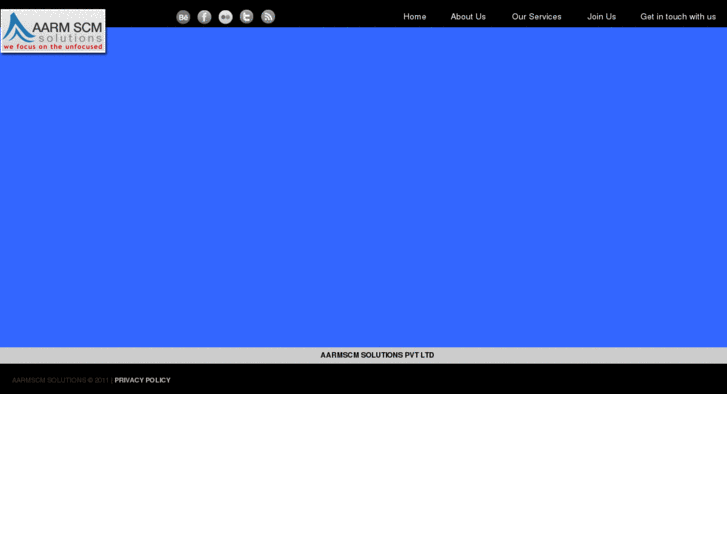
Task: Click the AARM SCM Solutions logo
Action: [53, 31]
